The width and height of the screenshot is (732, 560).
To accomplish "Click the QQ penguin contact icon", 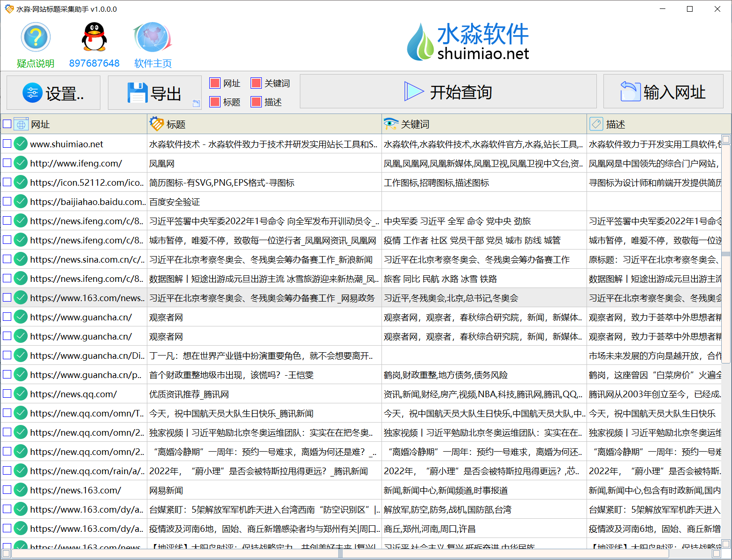I will pyautogui.click(x=94, y=37).
